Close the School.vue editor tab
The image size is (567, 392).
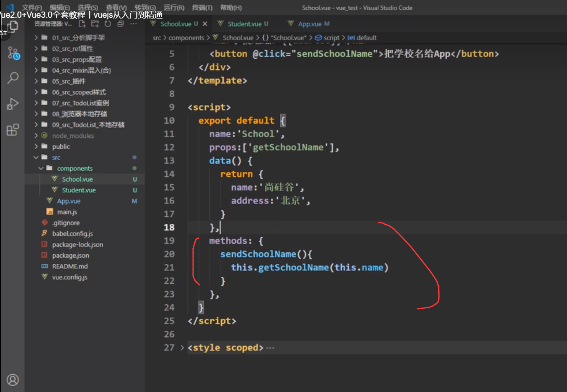205,24
